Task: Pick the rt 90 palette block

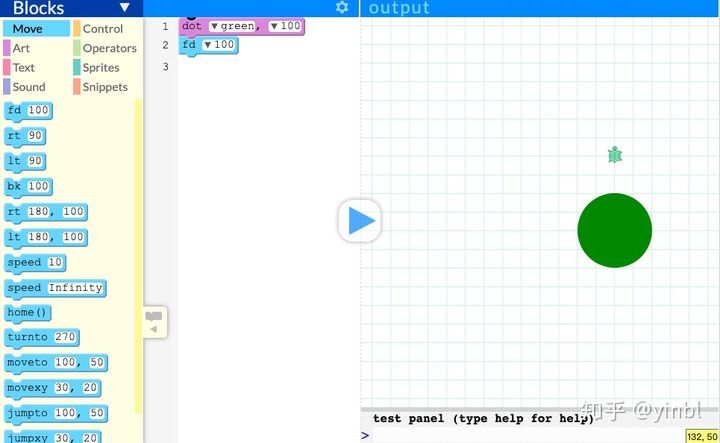Action: 25,136
